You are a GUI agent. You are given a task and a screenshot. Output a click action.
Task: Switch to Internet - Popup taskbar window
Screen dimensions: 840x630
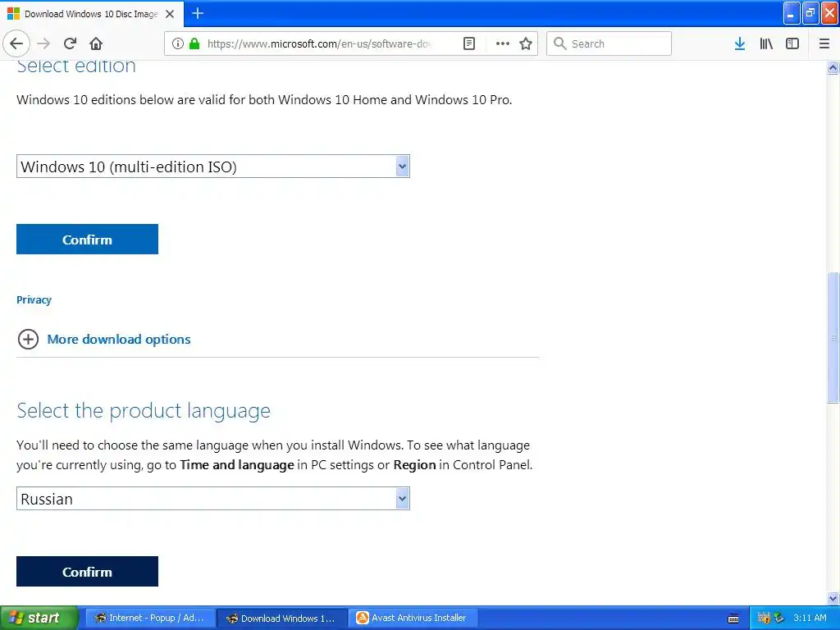click(x=151, y=619)
